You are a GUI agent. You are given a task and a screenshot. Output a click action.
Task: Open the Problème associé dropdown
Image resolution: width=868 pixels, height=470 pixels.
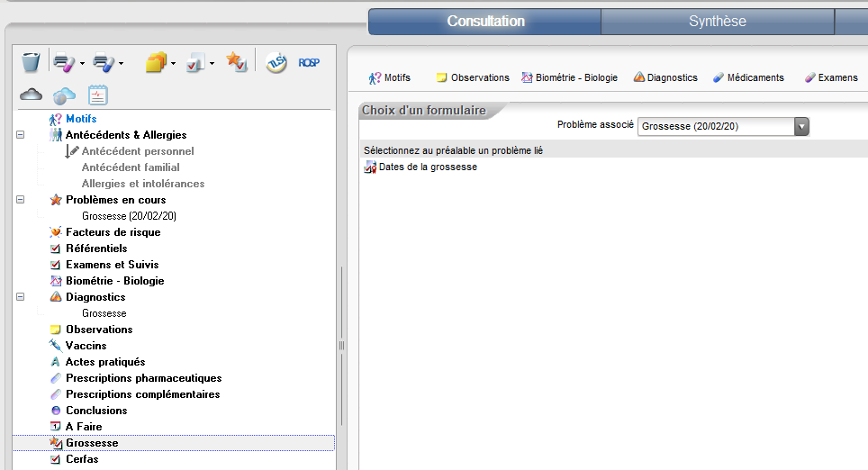(801, 126)
